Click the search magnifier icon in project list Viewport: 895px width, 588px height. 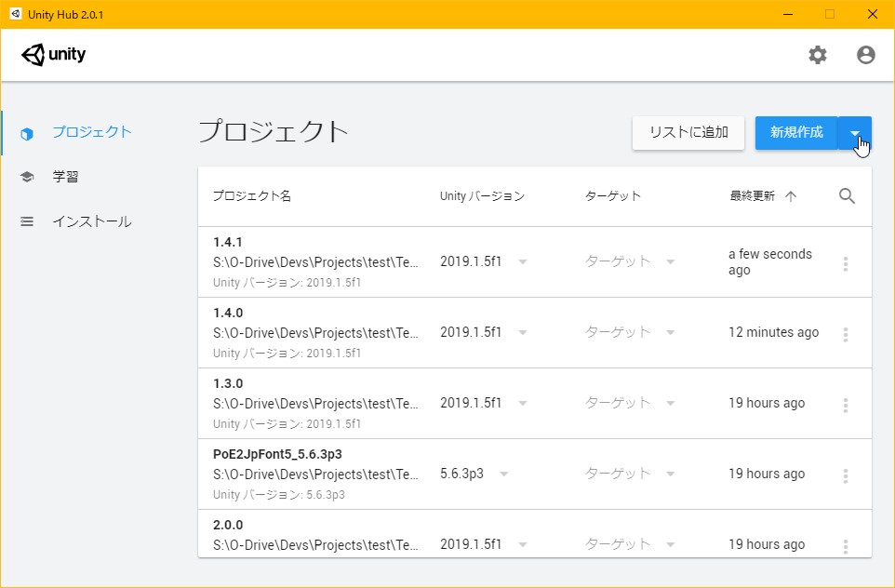click(847, 195)
